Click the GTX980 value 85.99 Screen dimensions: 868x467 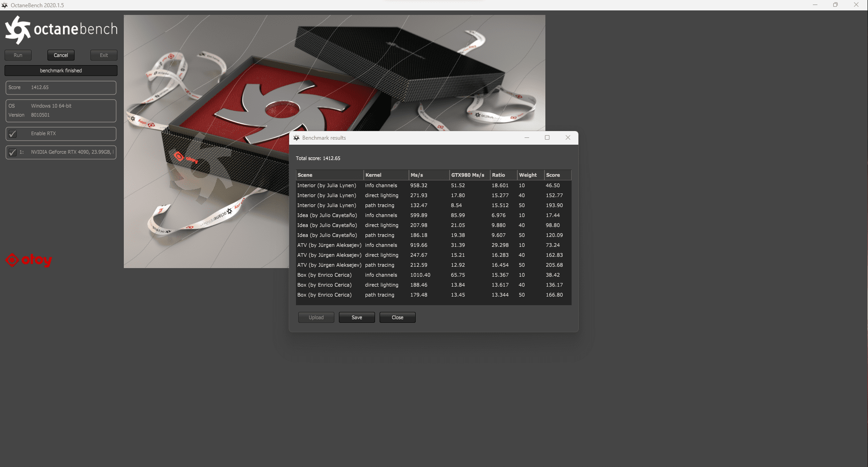pyautogui.click(x=458, y=215)
